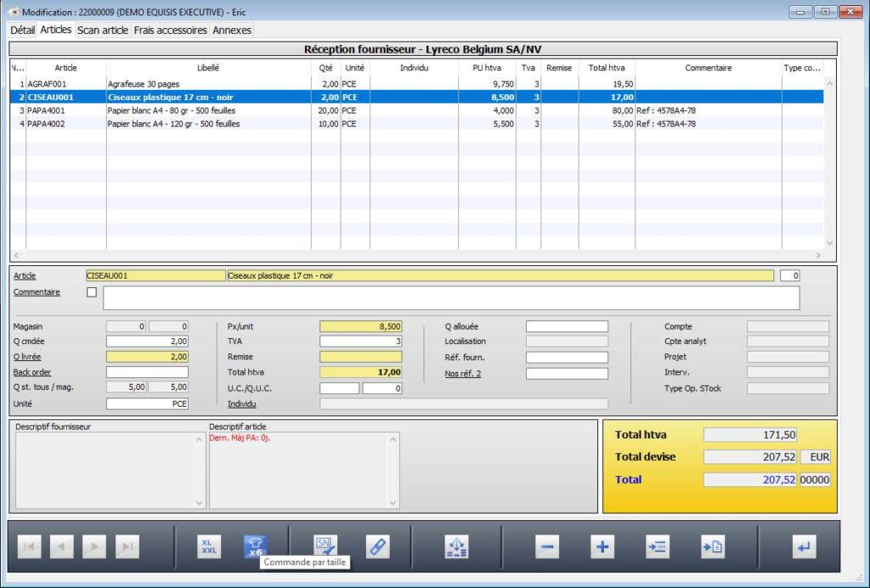The image size is (870, 588).
Task: Click into the Q cmdée field
Action: pos(147,341)
